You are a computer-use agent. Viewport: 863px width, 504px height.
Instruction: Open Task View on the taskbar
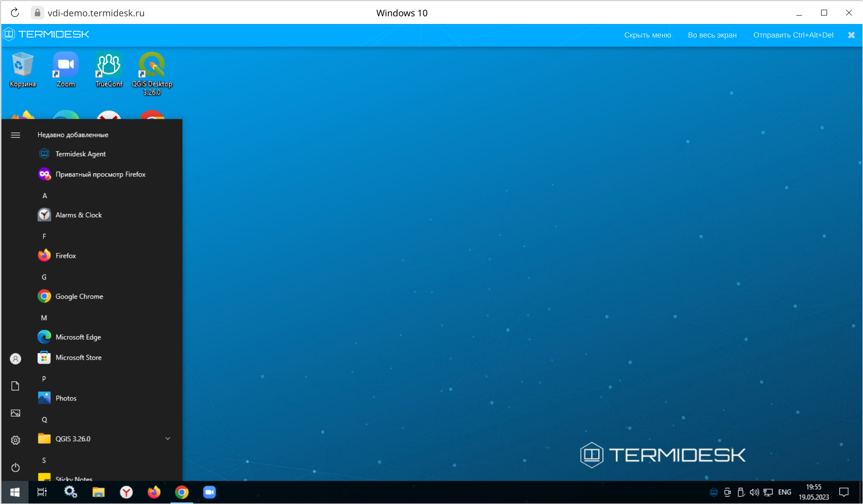42,492
